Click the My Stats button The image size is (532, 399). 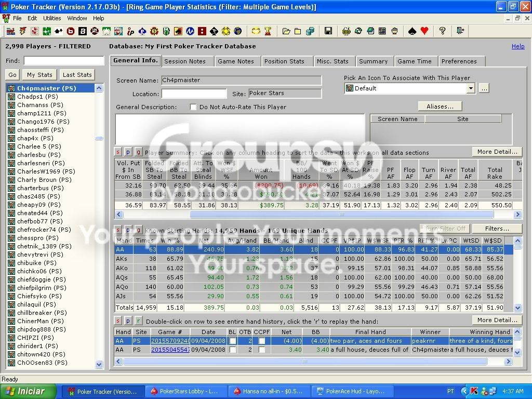(x=39, y=75)
